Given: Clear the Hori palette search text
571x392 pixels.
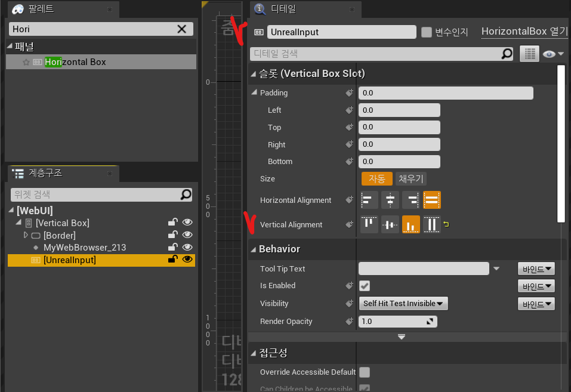Looking at the screenshot, I should point(182,29).
